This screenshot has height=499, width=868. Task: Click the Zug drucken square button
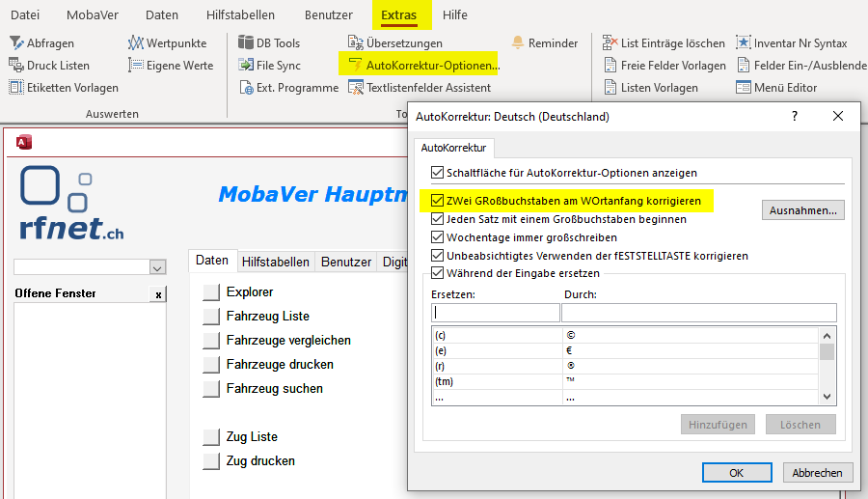(x=211, y=460)
